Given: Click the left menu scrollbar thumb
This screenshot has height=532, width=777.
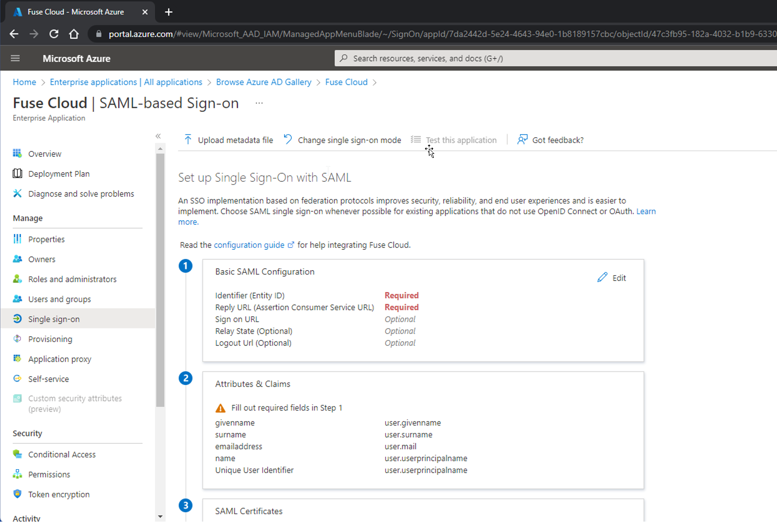Looking at the screenshot, I should tap(160, 280).
